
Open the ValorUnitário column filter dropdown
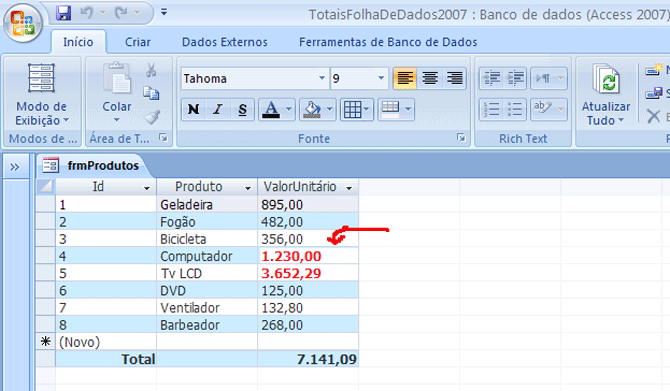pyautogui.click(x=349, y=188)
